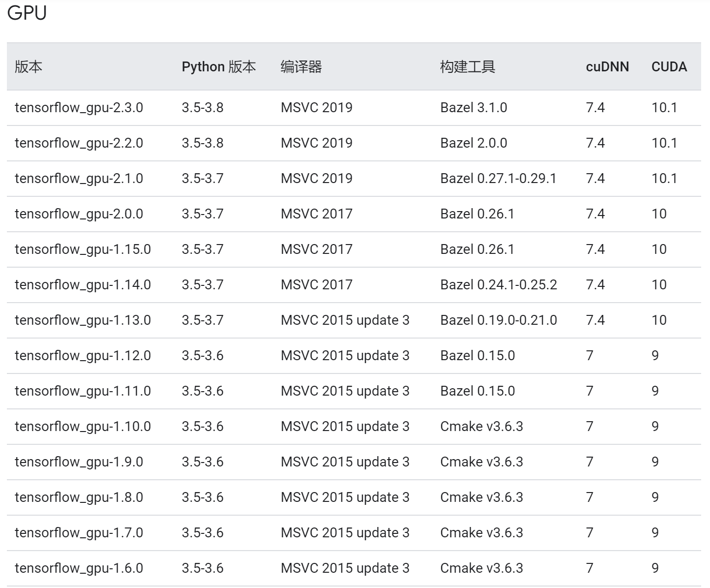
Task: Click cuDNN 7.4 in tensorflow_gpu-1.13.0 row
Action: (595, 320)
